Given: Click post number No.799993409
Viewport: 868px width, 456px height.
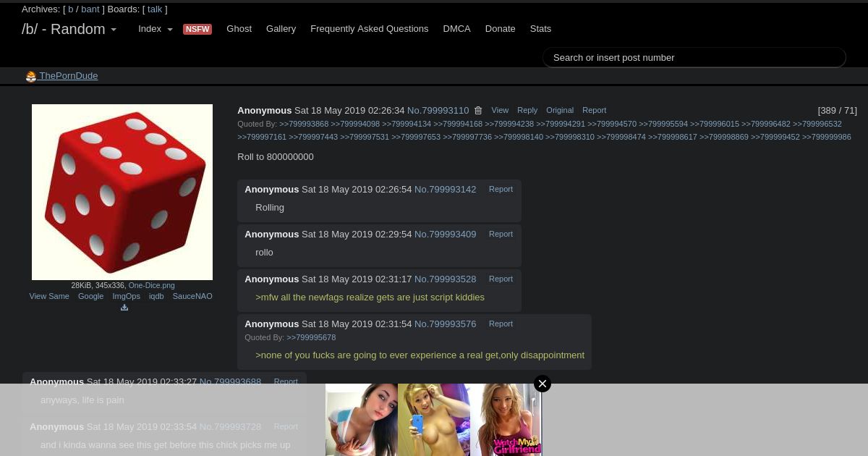Looking at the screenshot, I should 445,235.
